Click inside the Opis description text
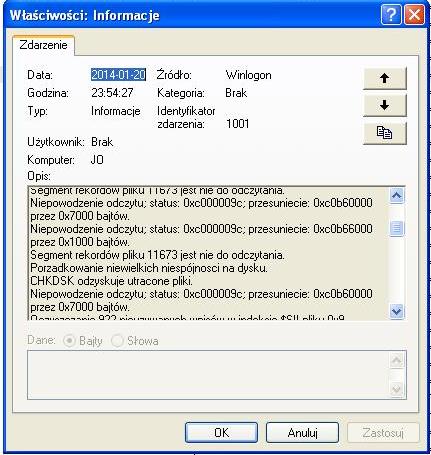431x455 pixels. tap(208, 253)
